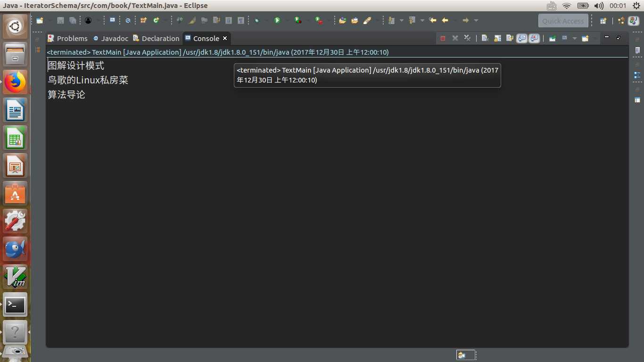Expand Previous Annotation dropdown arrow
The width and height of the screenshot is (644, 362).
pos(422,20)
